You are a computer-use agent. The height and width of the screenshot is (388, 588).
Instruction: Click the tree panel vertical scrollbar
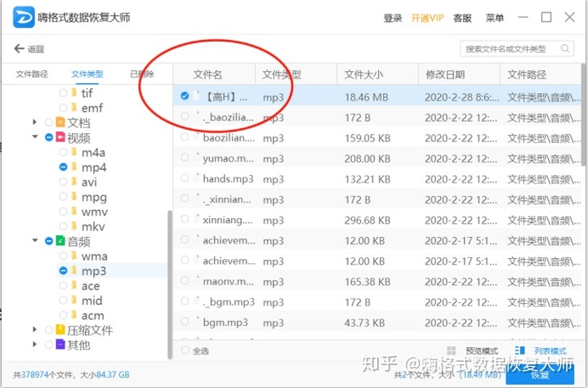(x=170, y=284)
